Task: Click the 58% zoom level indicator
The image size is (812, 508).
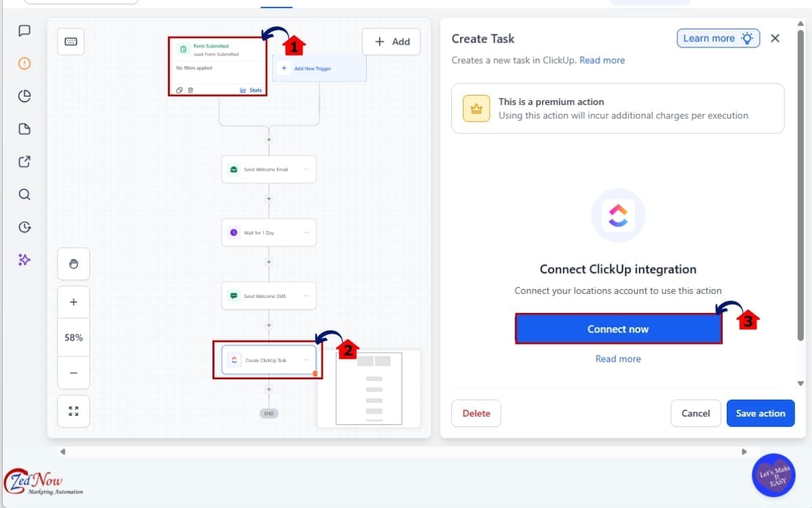Action: [x=74, y=337]
